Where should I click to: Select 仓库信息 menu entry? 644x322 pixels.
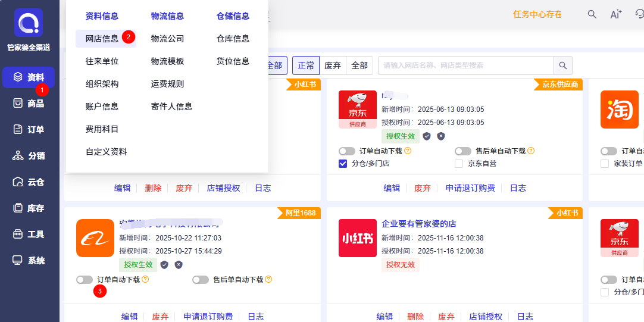click(233, 39)
